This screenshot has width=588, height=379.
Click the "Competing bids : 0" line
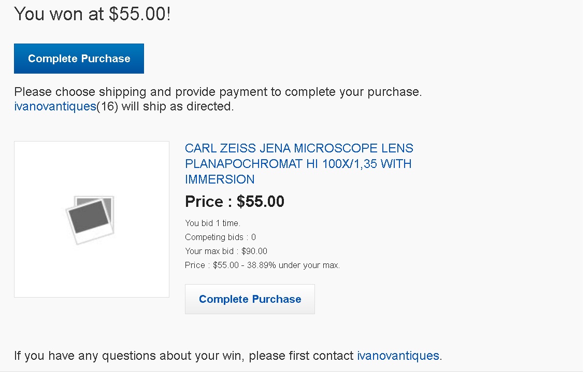coord(221,237)
